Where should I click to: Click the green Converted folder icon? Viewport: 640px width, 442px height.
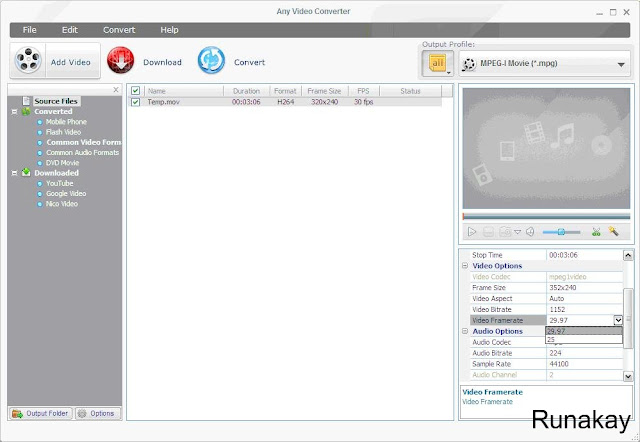point(26,111)
